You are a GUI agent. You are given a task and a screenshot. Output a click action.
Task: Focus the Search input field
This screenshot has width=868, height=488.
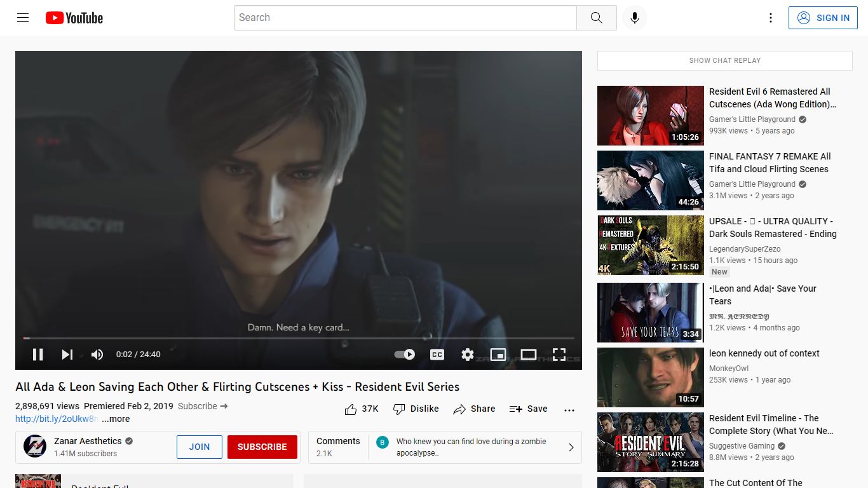405,18
